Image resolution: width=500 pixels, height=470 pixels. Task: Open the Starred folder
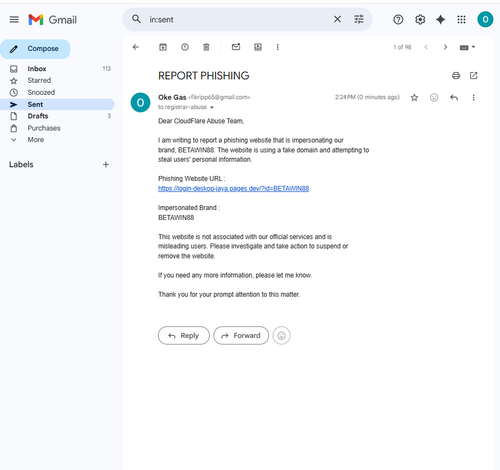(x=57, y=80)
